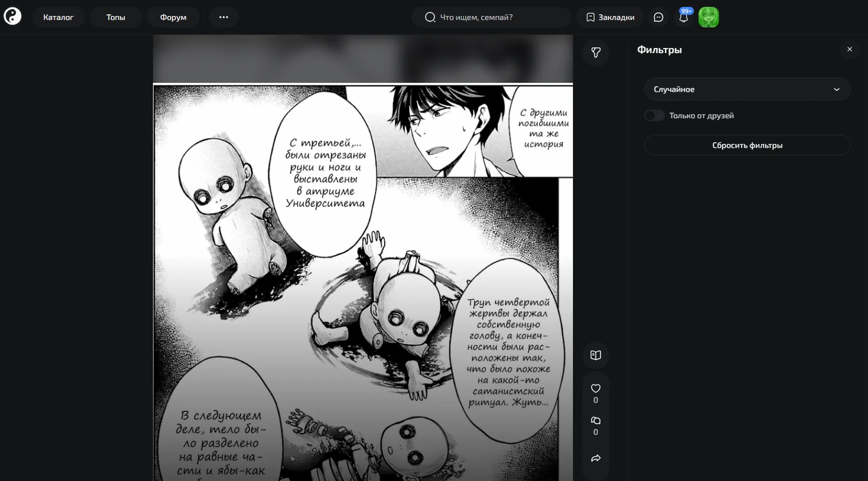The image size is (868, 481).
Task: Open notifications bell with 99+ badge
Action: [683, 17]
